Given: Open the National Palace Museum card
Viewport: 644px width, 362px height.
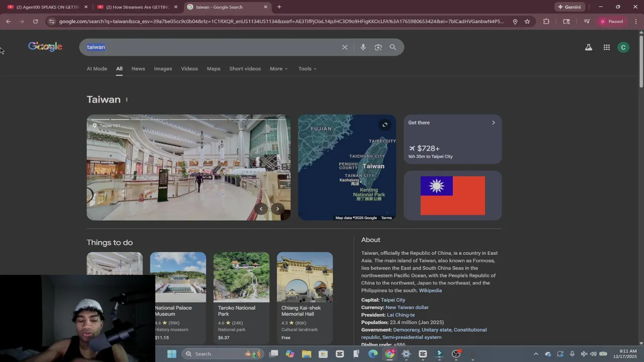Looking at the screenshot, I should click(x=178, y=298).
